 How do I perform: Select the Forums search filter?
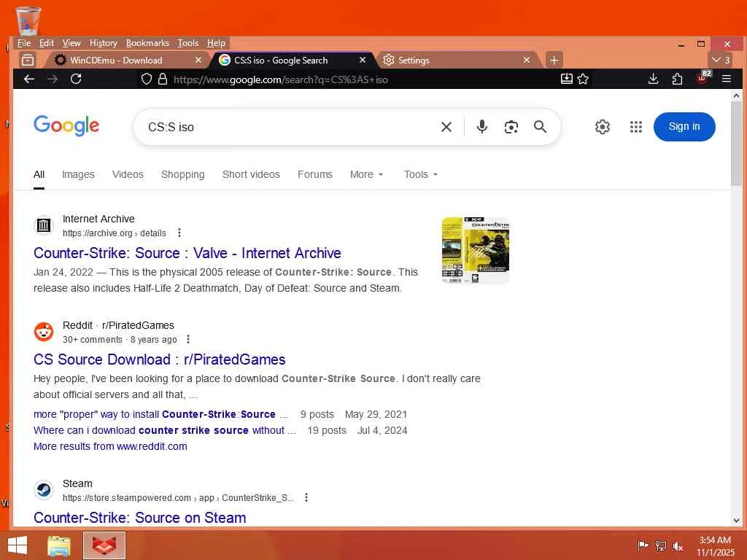click(315, 175)
